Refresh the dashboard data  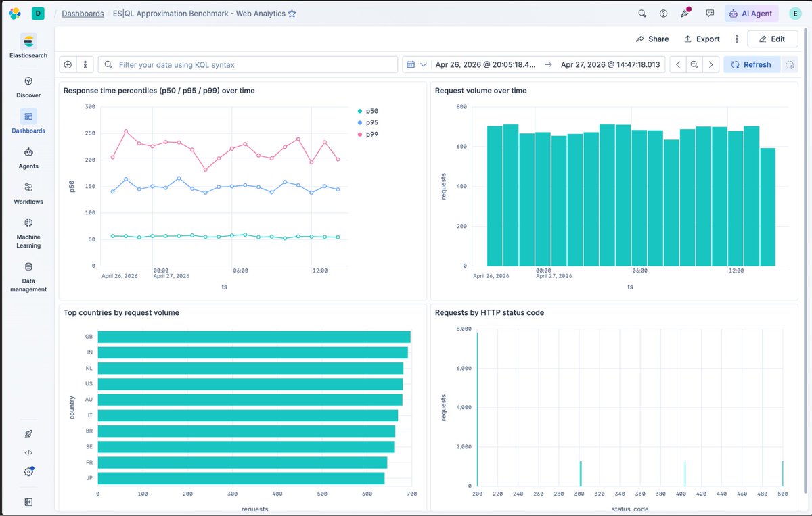coord(751,64)
